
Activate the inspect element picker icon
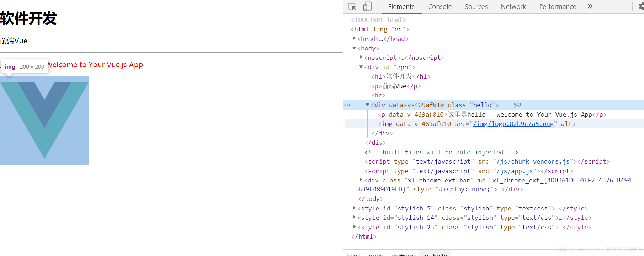(x=352, y=6)
